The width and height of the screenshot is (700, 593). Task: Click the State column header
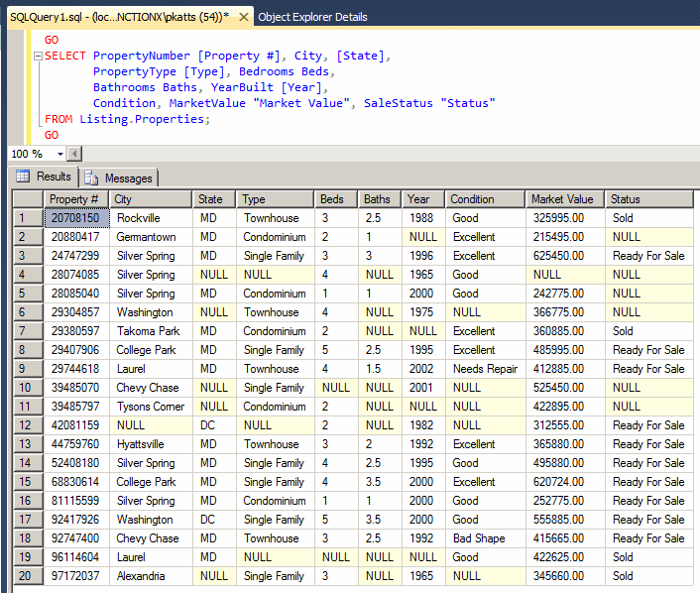pos(214,199)
